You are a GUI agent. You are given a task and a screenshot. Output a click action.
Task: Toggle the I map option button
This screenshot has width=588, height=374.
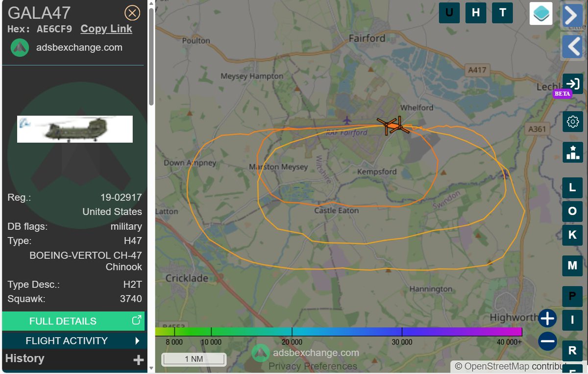click(572, 321)
